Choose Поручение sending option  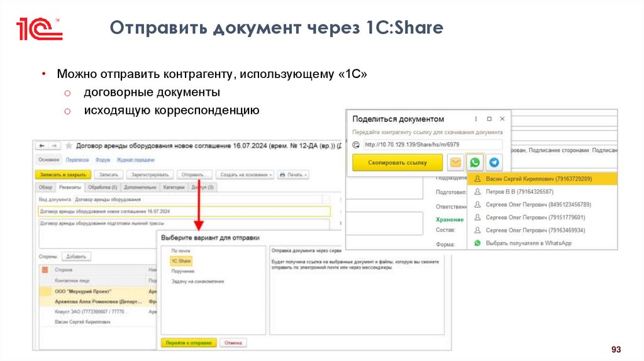(x=183, y=272)
